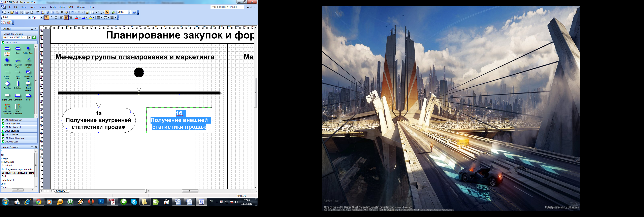Open a file with the Open folder icon
This screenshot has height=217, width=644.
click(x=12, y=12)
